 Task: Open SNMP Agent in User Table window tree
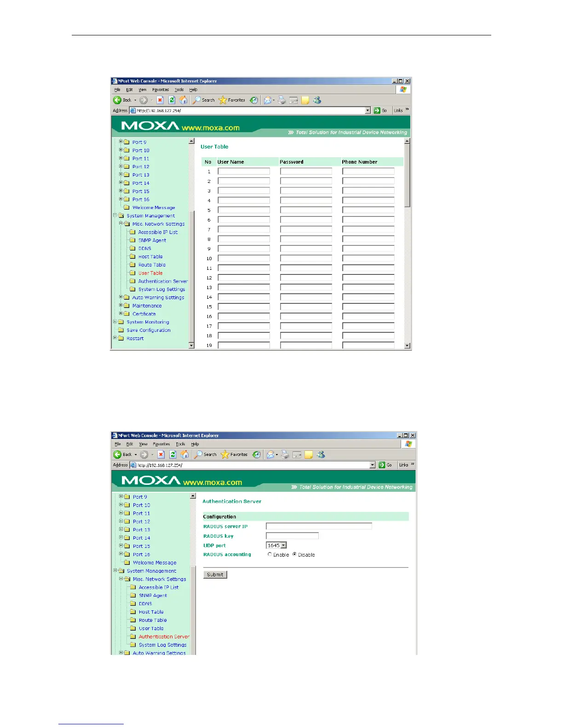click(152, 240)
